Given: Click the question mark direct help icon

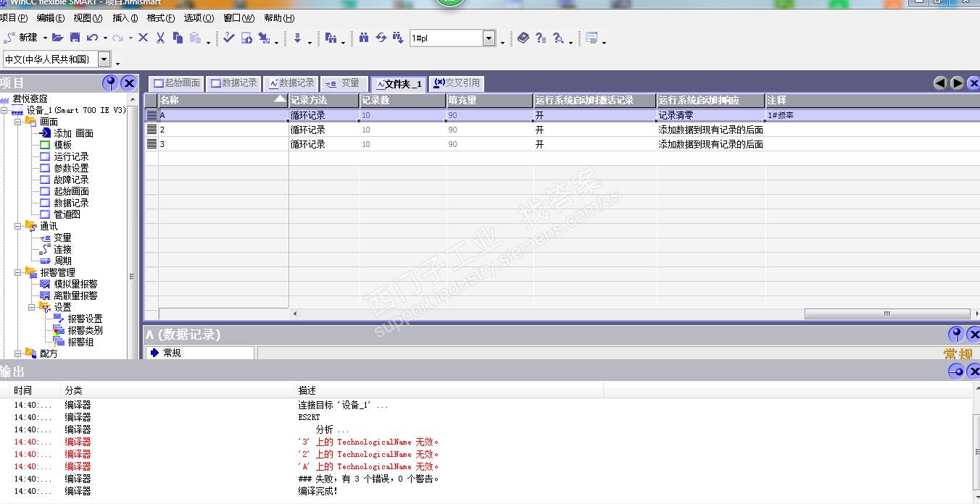Looking at the screenshot, I should tap(541, 38).
